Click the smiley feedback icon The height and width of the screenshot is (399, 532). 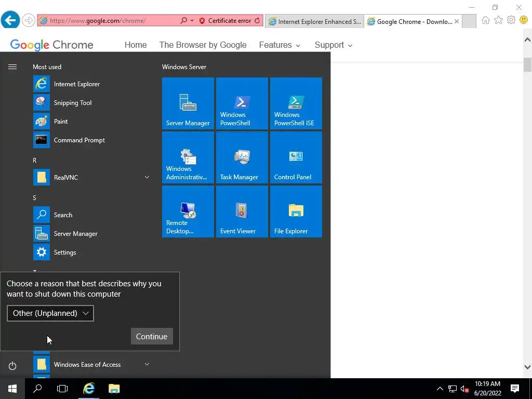pyautogui.click(x=524, y=20)
